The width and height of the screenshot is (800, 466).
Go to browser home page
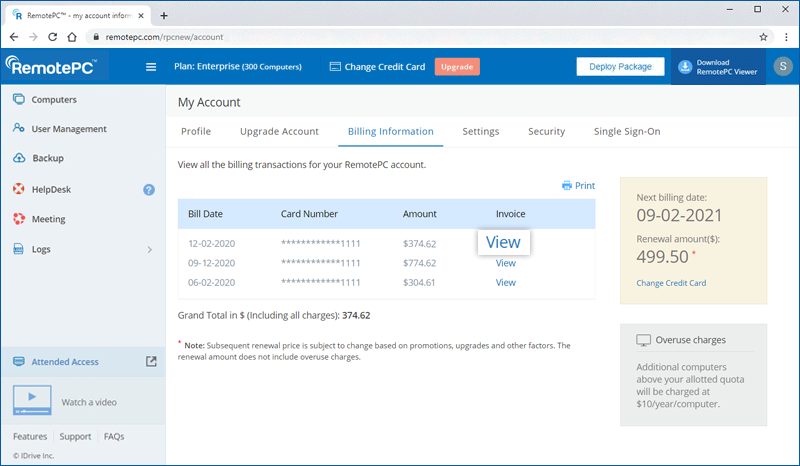coord(72,37)
